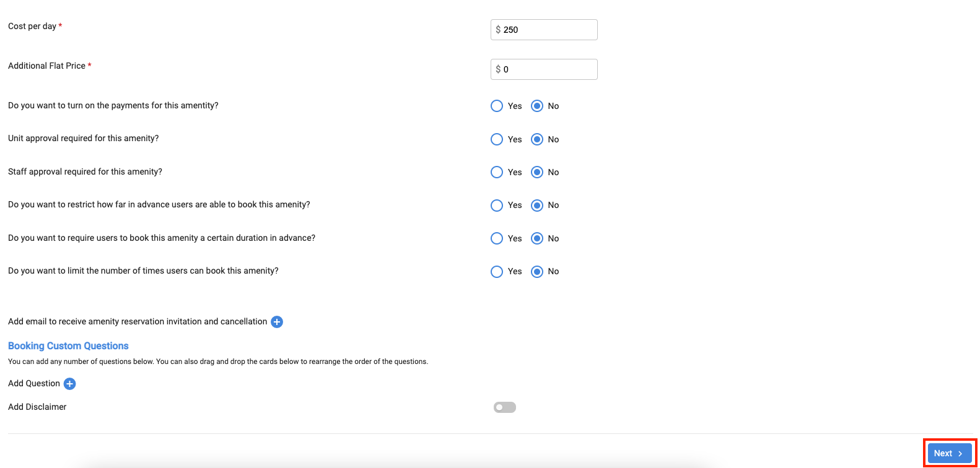Toggle the Add Disclaimer switch
Image resolution: width=980 pixels, height=468 pixels.
coord(504,407)
